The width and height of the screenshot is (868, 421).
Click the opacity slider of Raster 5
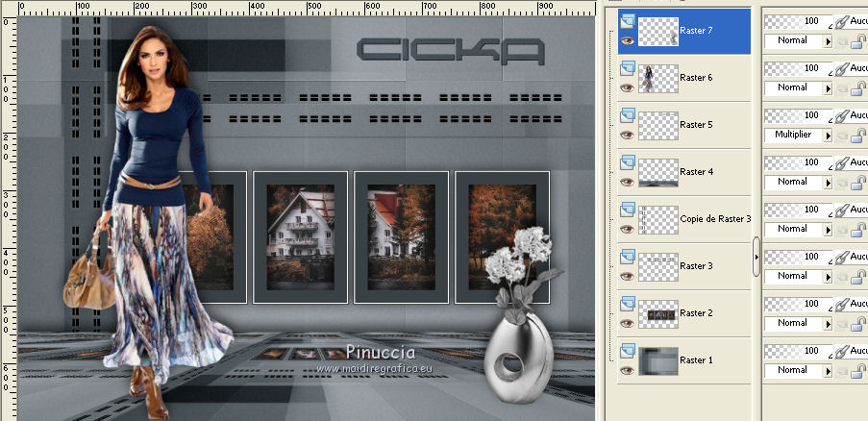798,115
